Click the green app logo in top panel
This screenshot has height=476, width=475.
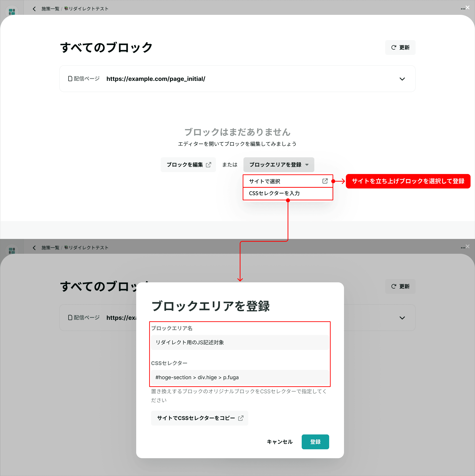pos(12,12)
